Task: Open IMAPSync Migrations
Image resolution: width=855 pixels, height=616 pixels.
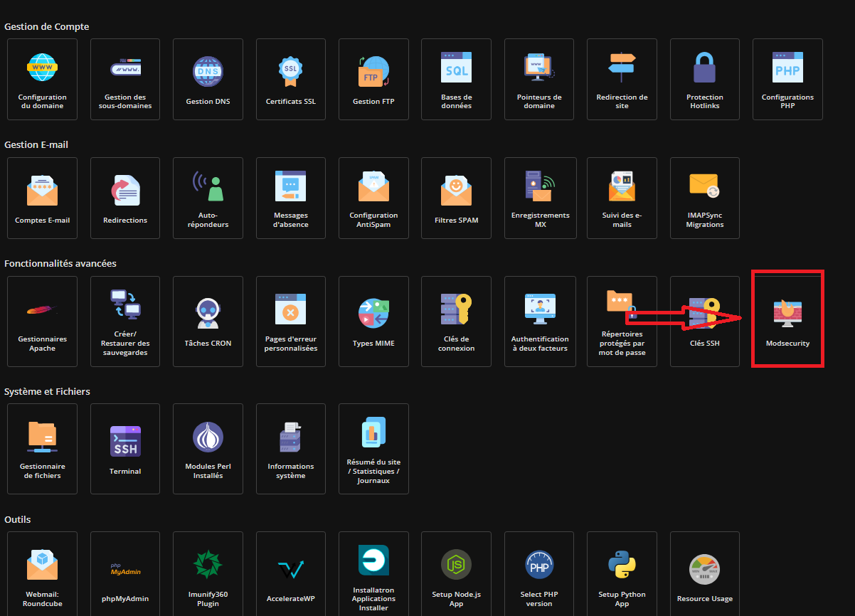Action: point(705,198)
